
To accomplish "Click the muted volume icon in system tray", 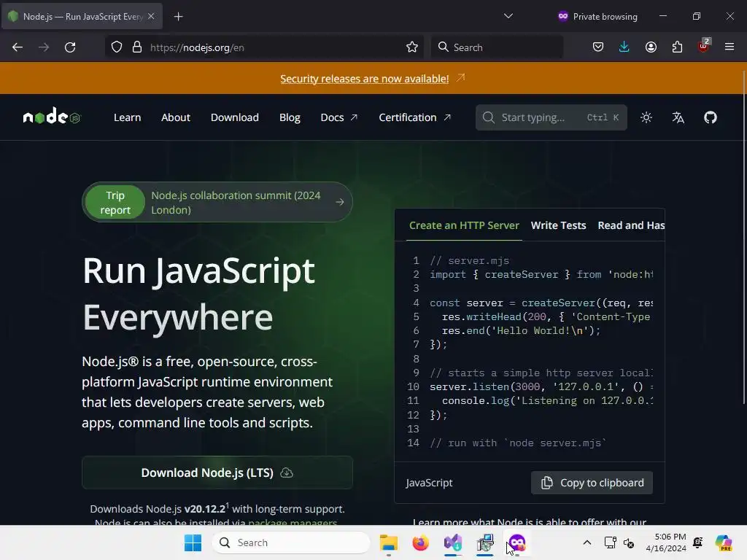I will pos(628,542).
